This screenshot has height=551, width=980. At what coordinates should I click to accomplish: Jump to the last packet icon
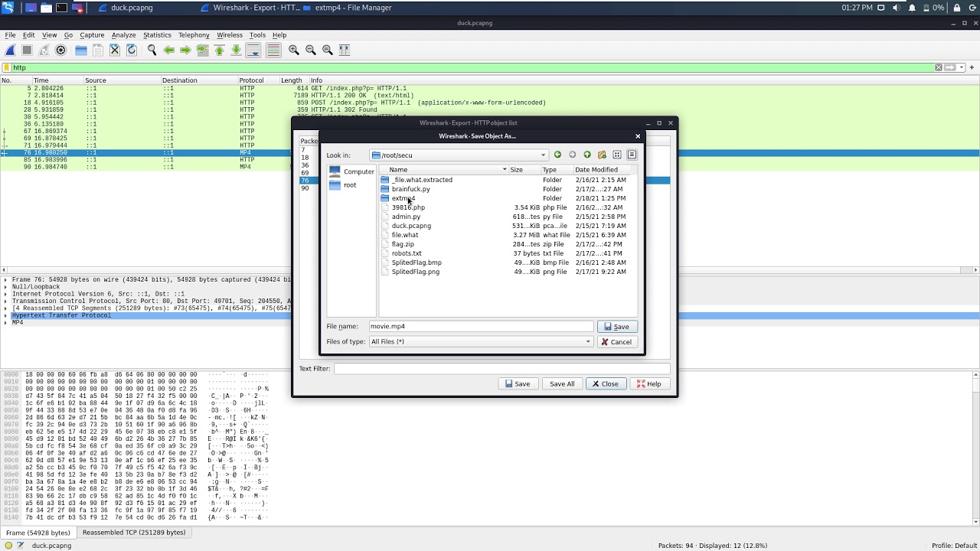click(236, 51)
